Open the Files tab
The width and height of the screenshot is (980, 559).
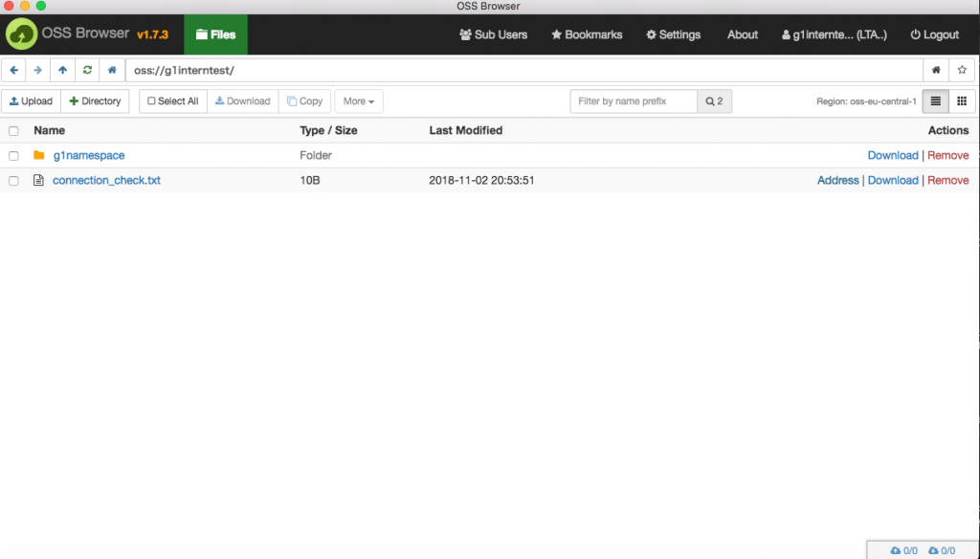(215, 34)
